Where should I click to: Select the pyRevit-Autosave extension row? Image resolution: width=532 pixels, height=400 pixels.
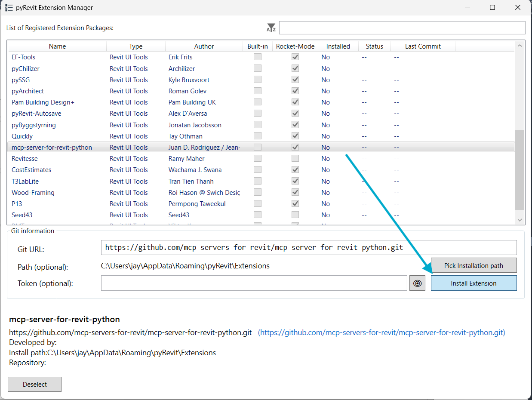(261, 114)
